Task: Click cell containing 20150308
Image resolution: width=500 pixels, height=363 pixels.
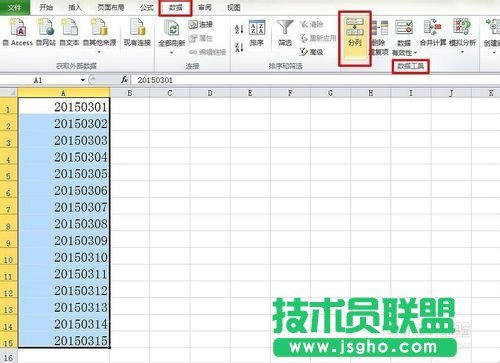Action: pos(64,223)
